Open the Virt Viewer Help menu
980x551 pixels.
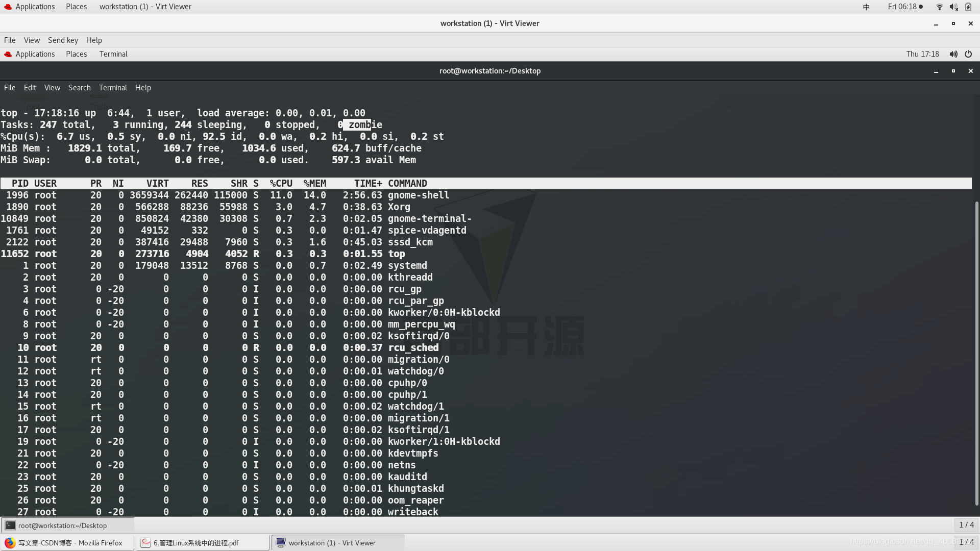(x=94, y=40)
